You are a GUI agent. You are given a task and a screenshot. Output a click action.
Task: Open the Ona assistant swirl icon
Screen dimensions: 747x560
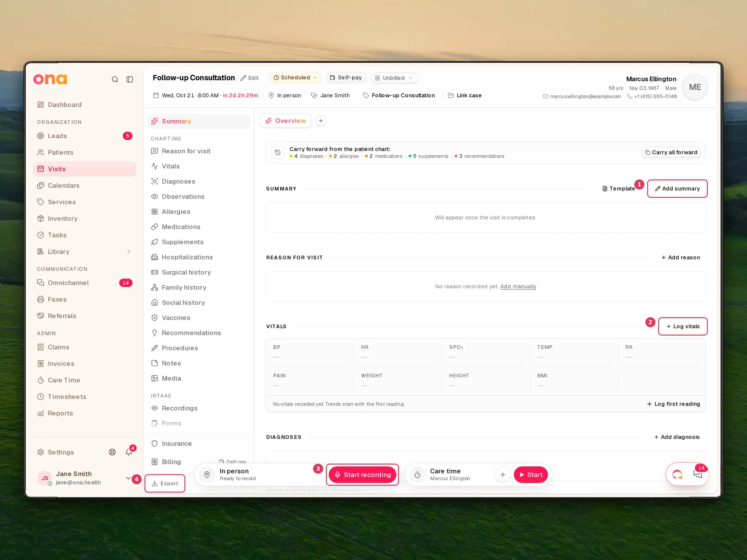point(677,474)
